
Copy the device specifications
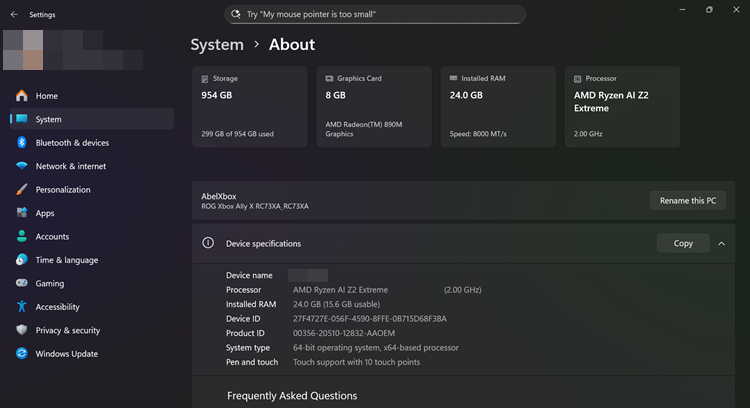pyautogui.click(x=683, y=243)
